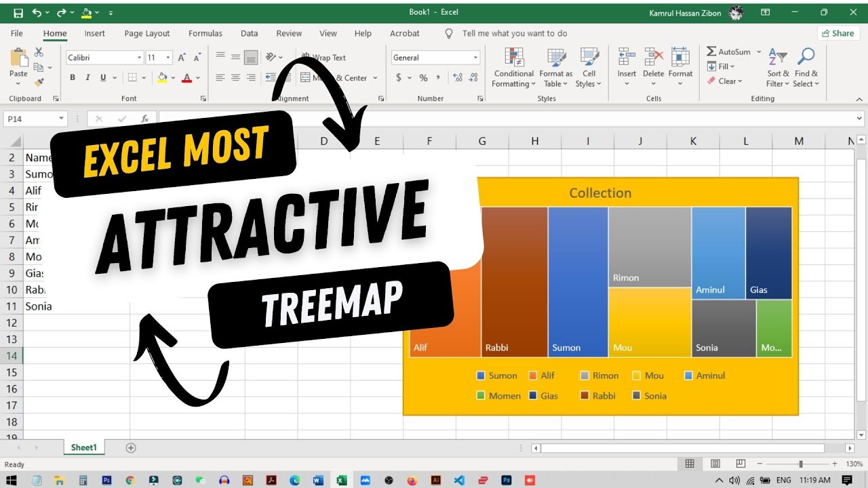Image resolution: width=868 pixels, height=488 pixels.
Task: Align text left
Action: pos(220,78)
